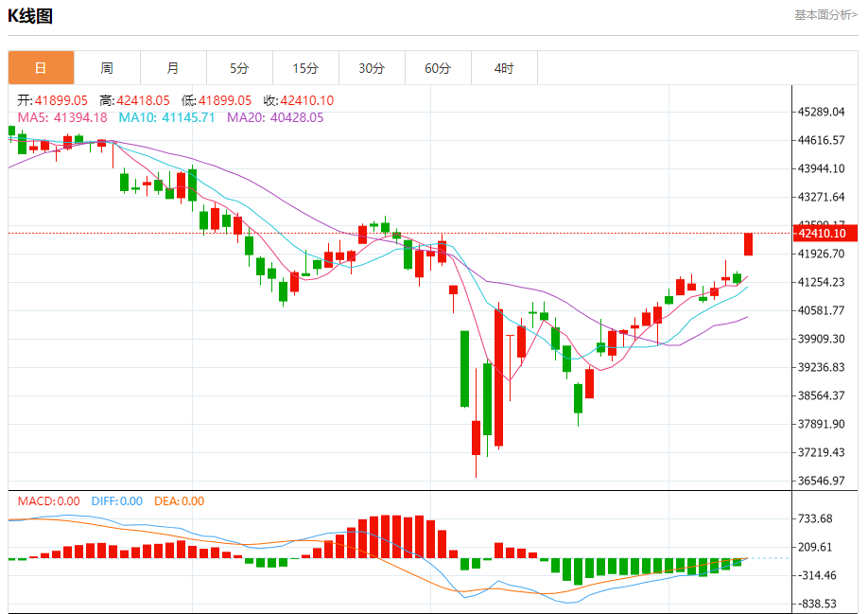Screen dimensions: 868x614
Task: Open the 30分 interval tab
Action: point(372,68)
